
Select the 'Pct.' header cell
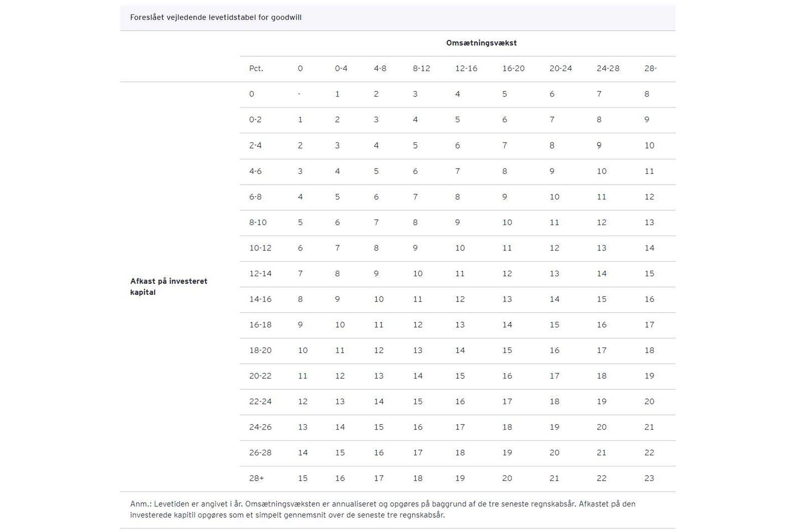coord(256,69)
